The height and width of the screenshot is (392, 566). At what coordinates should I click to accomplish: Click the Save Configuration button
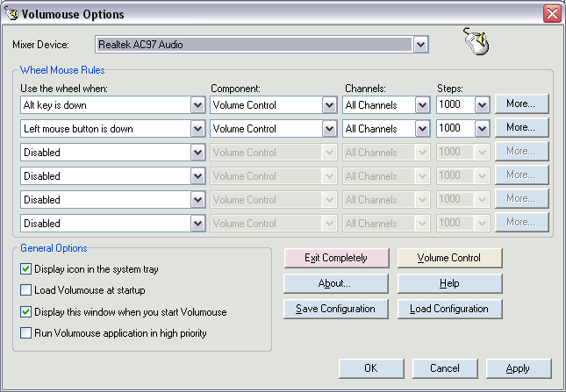tap(335, 309)
